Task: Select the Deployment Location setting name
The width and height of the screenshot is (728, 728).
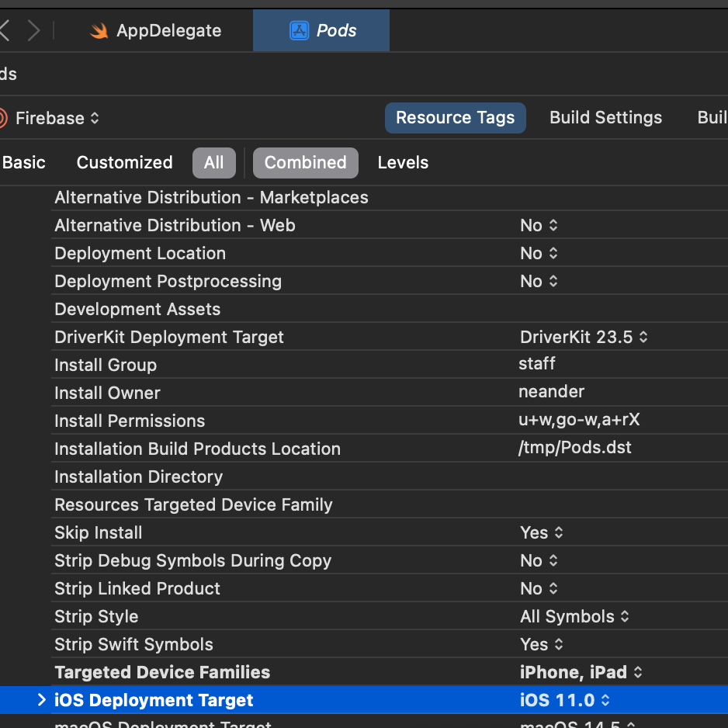Action: 140,253
